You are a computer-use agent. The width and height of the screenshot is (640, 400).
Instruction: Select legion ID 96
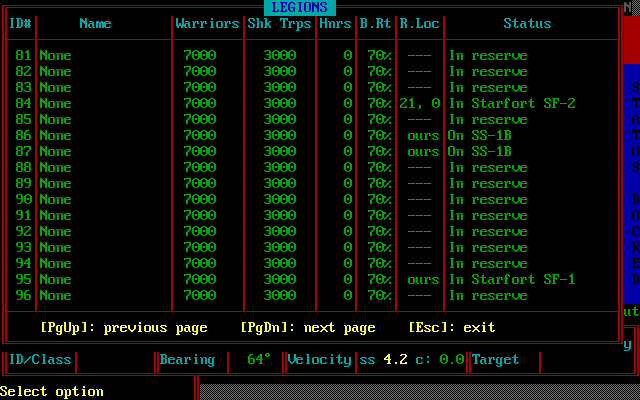point(313,296)
